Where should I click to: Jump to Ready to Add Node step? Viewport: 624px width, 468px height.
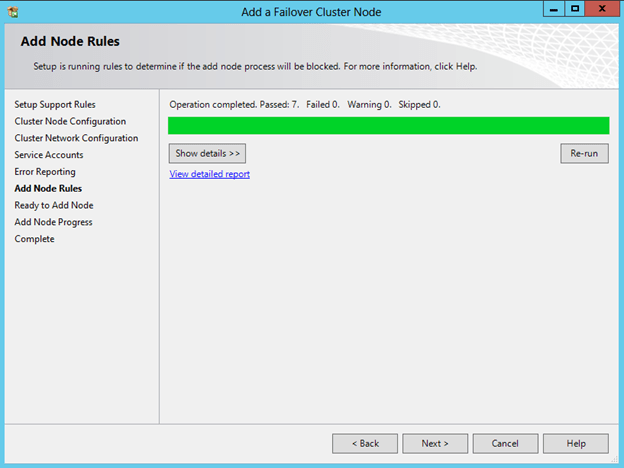click(54, 205)
